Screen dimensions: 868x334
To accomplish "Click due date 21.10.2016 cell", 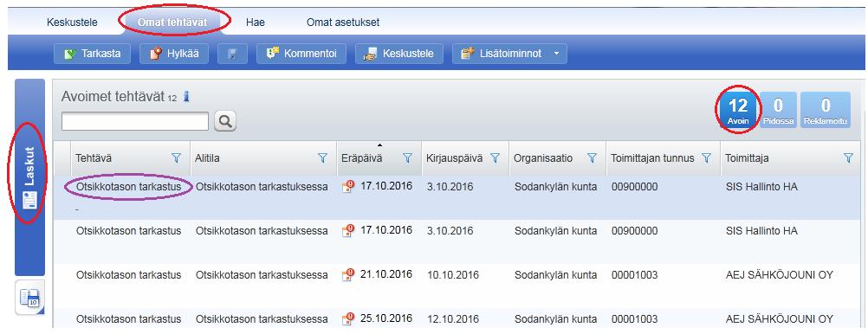I will click(x=386, y=274).
